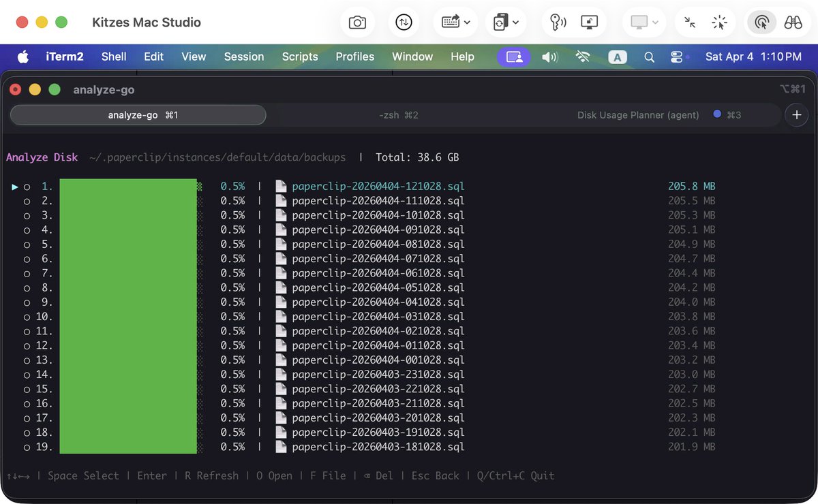Select radio circle for row 2
Viewport: 818px width, 504px height.
pos(27,201)
